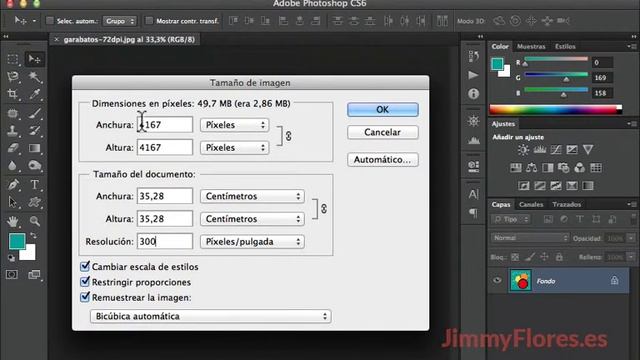
Task: Select the Zoom tool
Action: coord(34,221)
